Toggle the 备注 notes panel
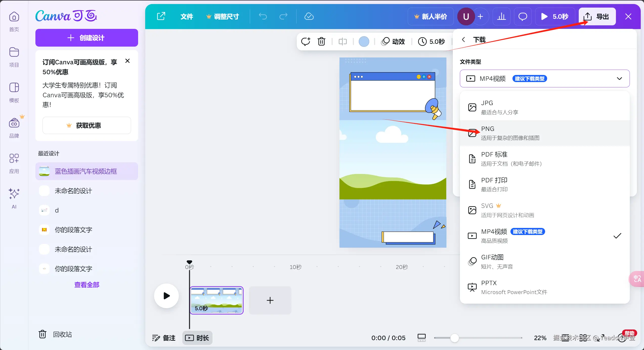 [164, 338]
